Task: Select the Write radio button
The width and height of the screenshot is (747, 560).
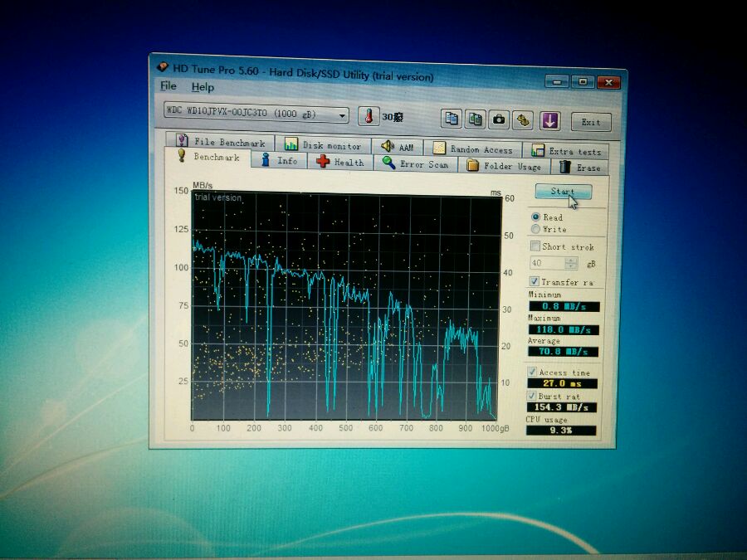Action: (535, 229)
